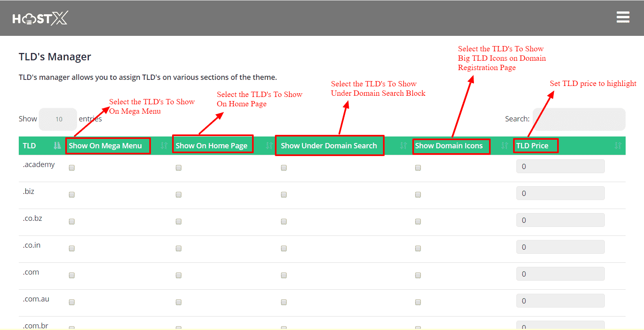Check Show On Home Page for .com
The image size is (644, 330).
(x=179, y=275)
